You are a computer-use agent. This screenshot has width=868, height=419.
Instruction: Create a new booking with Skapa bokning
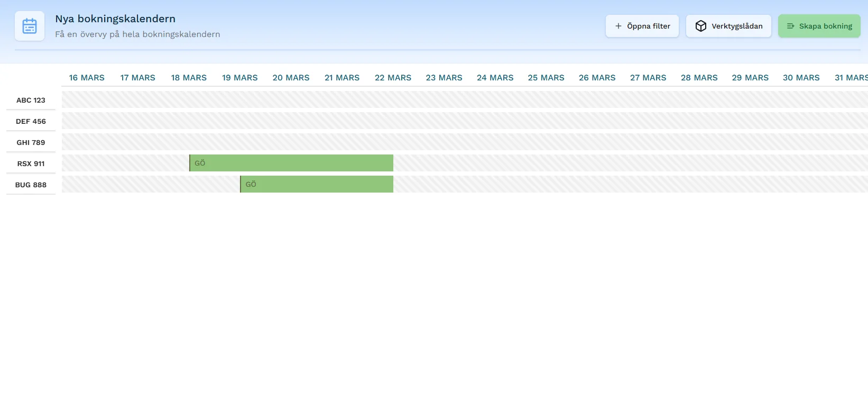(x=819, y=26)
